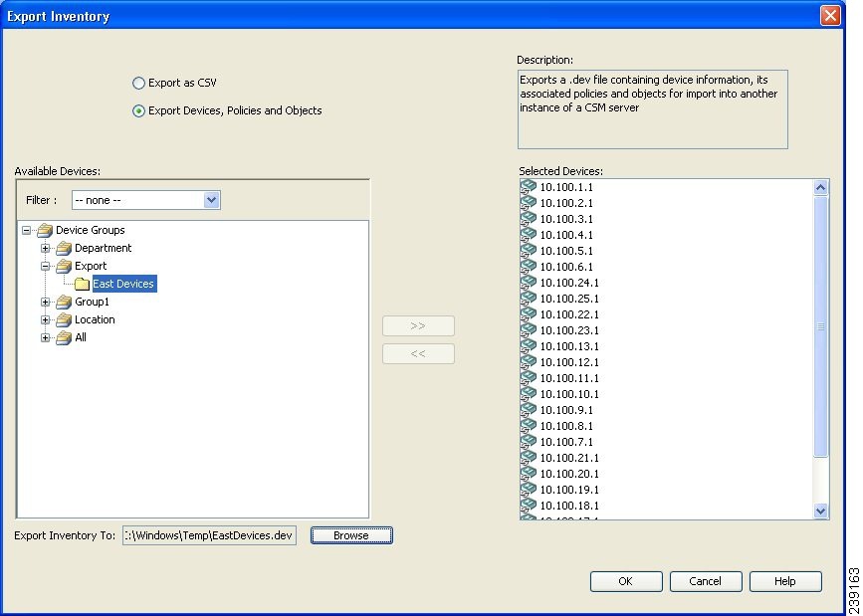
Task: Choose Export Devices, Policies and Objects
Action: [138, 110]
